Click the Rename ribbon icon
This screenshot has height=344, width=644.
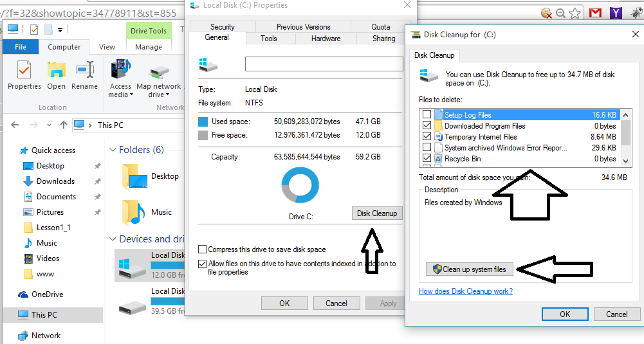click(85, 70)
